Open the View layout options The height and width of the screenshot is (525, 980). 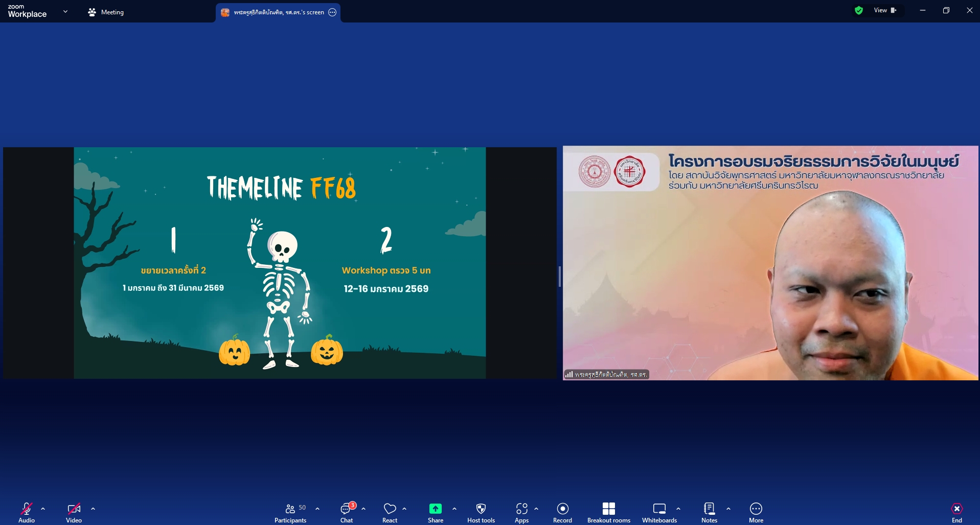885,10
